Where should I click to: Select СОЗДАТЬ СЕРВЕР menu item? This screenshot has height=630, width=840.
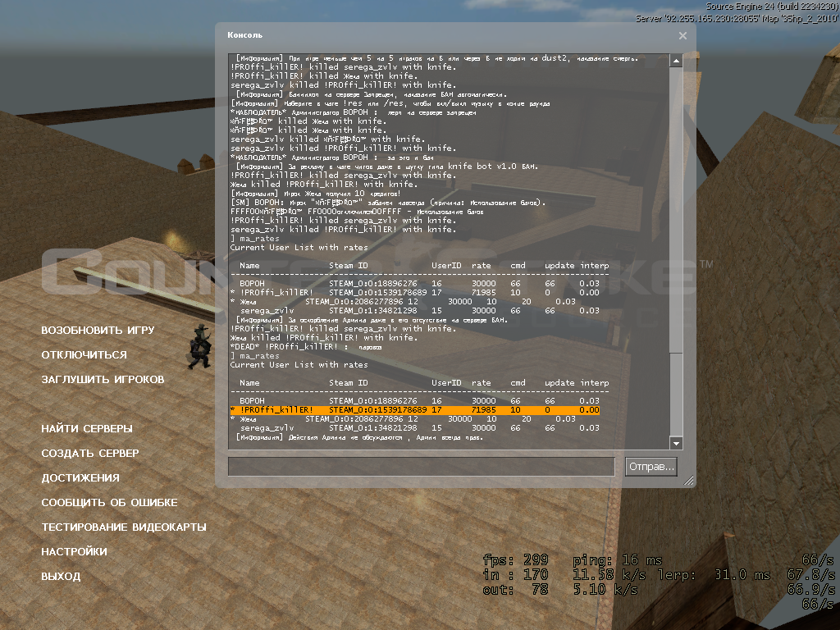pyautogui.click(x=90, y=453)
